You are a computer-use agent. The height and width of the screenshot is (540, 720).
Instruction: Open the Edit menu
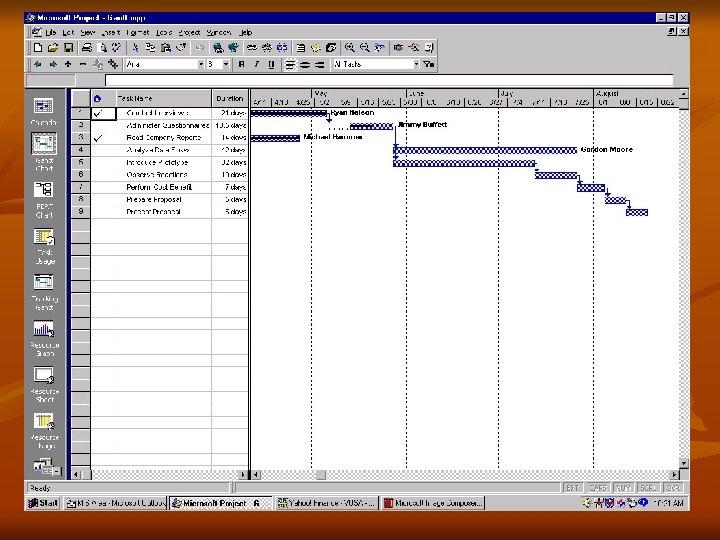click(68, 33)
